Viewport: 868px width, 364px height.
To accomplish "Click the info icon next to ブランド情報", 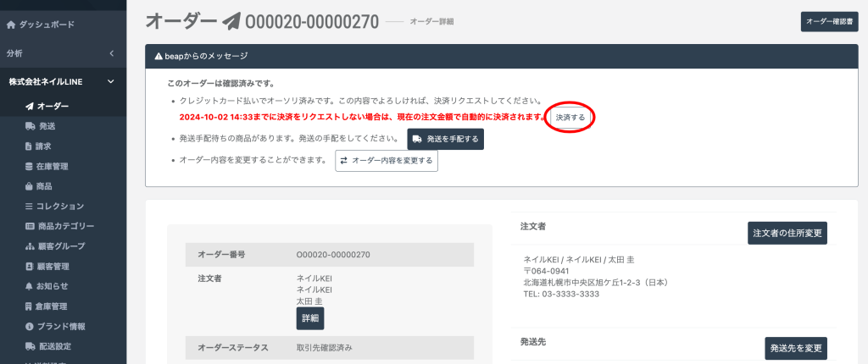I will [30, 326].
